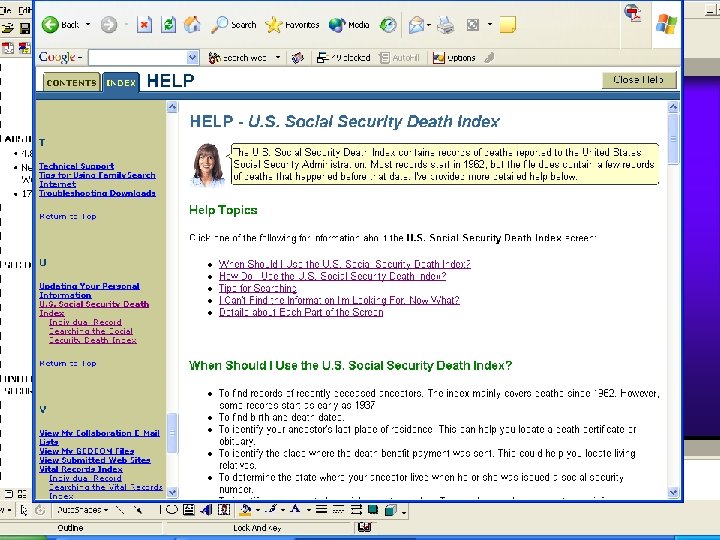Open I Can't Find the Information topic link
The height and width of the screenshot is (540, 720).
coord(339,300)
